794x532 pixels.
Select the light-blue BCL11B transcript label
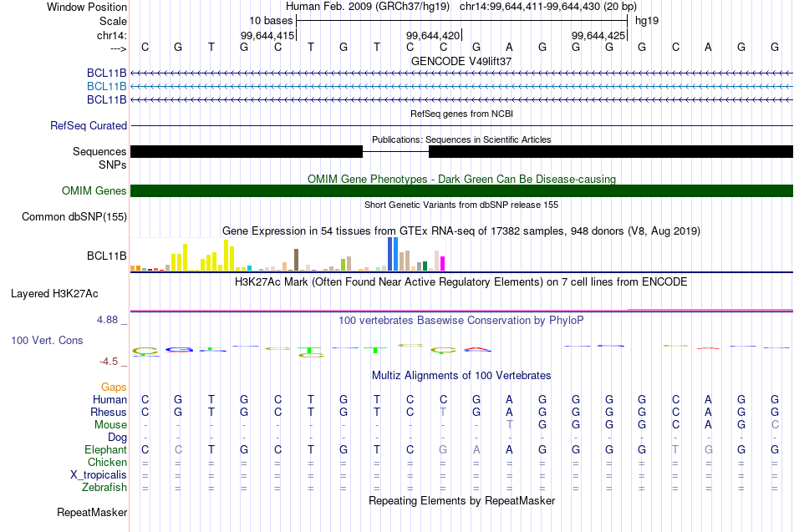point(106,86)
